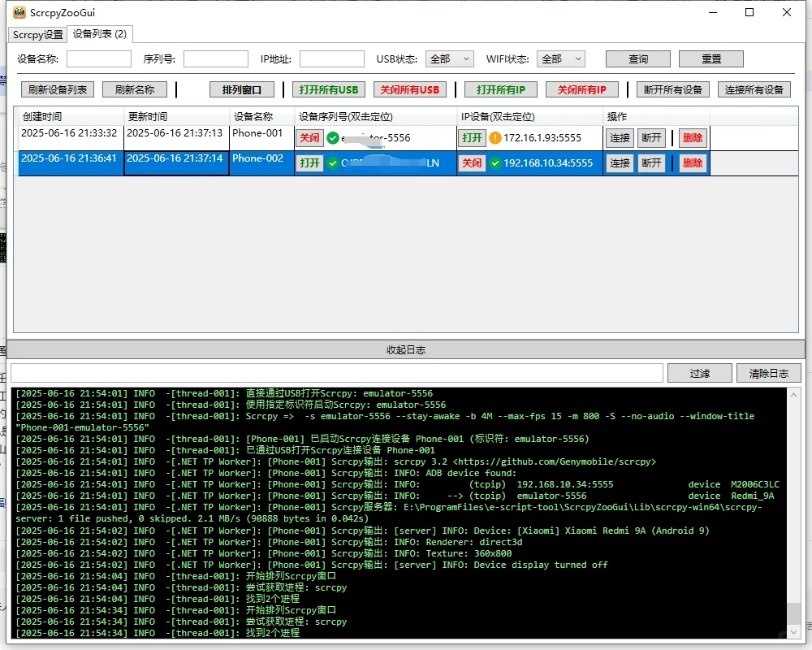Select the 设备列表 (2) tab
The image size is (812, 650).
point(99,33)
